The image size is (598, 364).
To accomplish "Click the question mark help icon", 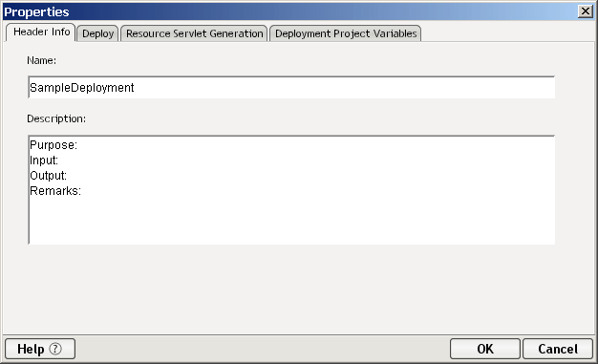I will tap(55, 349).
